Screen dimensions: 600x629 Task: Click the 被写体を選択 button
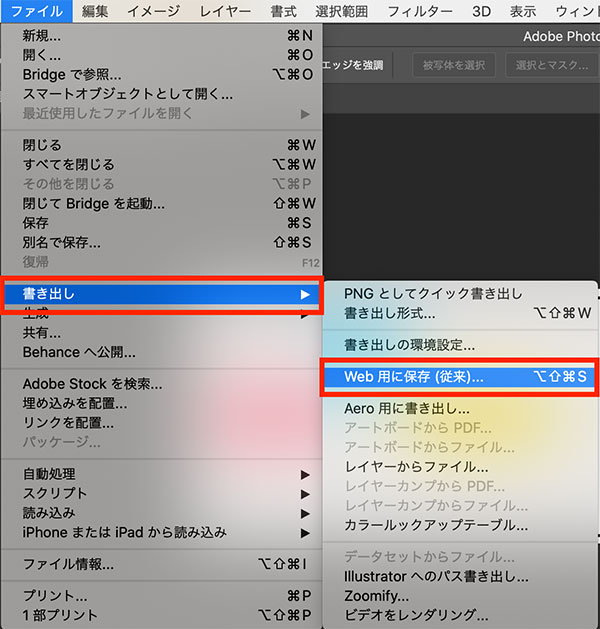pos(454,65)
